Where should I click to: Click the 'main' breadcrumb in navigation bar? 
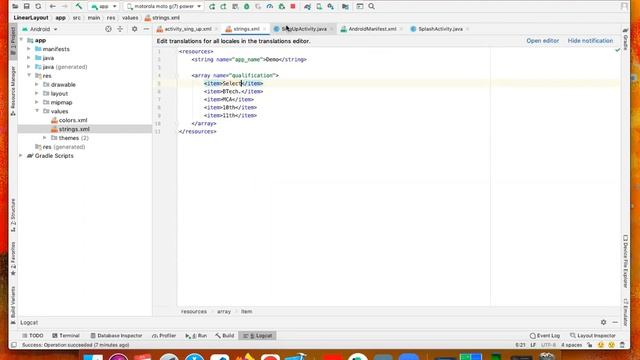click(93, 18)
